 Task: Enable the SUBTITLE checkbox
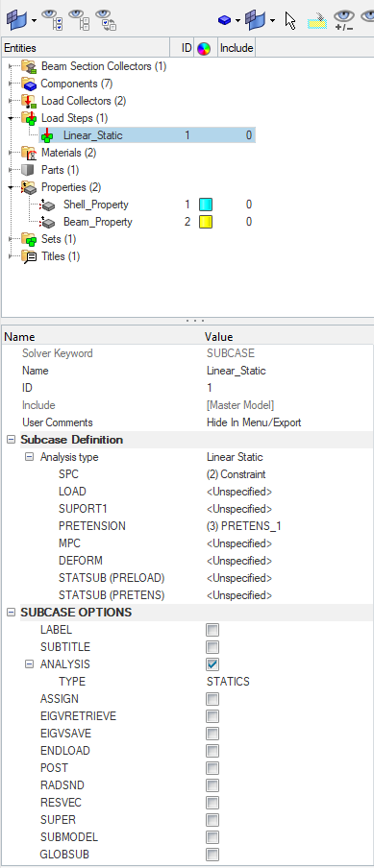click(212, 647)
